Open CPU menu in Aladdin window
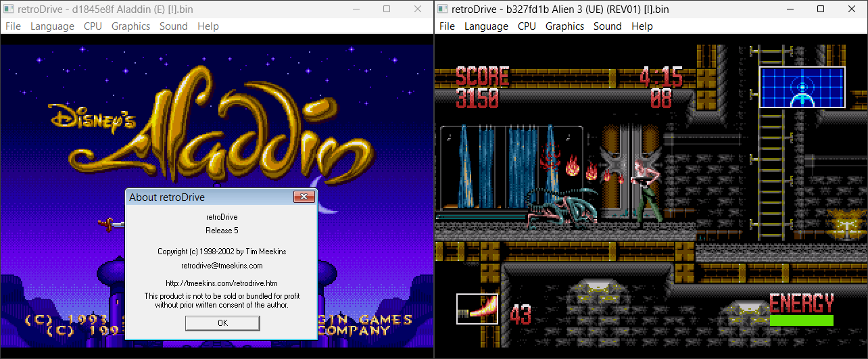Image resolution: width=868 pixels, height=359 pixels. [x=93, y=26]
